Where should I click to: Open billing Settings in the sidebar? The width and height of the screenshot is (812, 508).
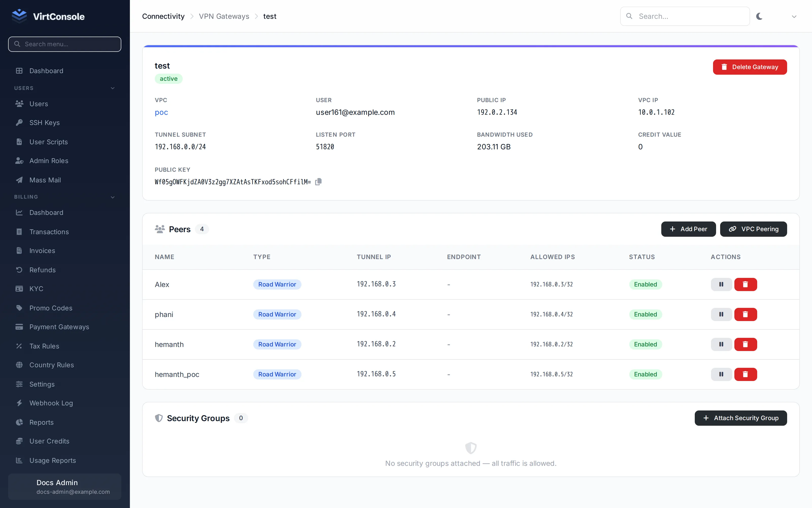pyautogui.click(x=65, y=384)
